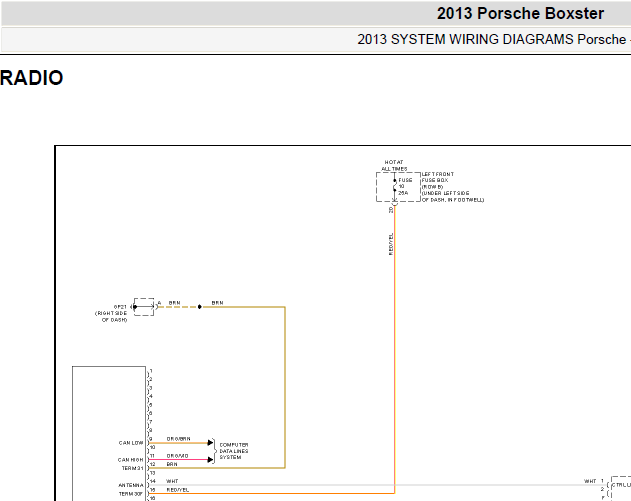
Task: Click the 'RADIO' heading
Action: 31,78
